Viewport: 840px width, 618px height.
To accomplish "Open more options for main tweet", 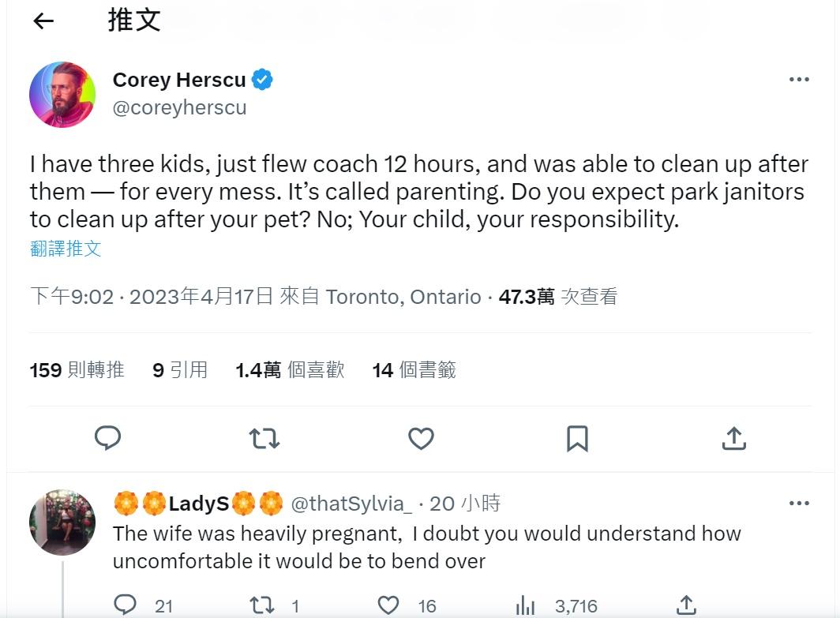I will tap(799, 80).
